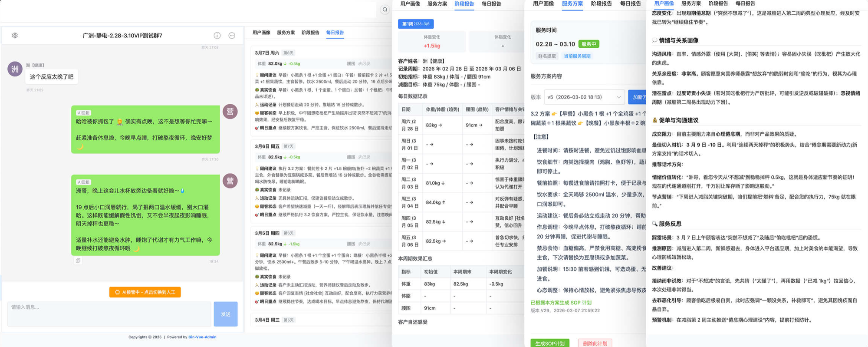Click the 已根据本方案生成 SOP 计划 link text

pos(561,303)
